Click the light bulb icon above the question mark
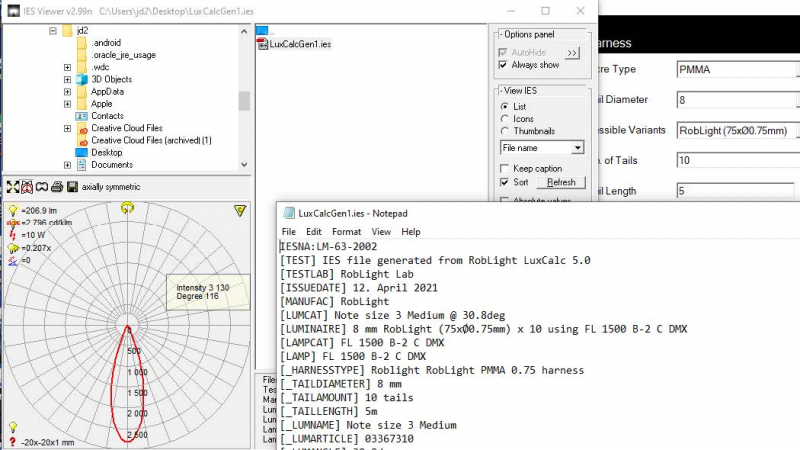 point(13,427)
